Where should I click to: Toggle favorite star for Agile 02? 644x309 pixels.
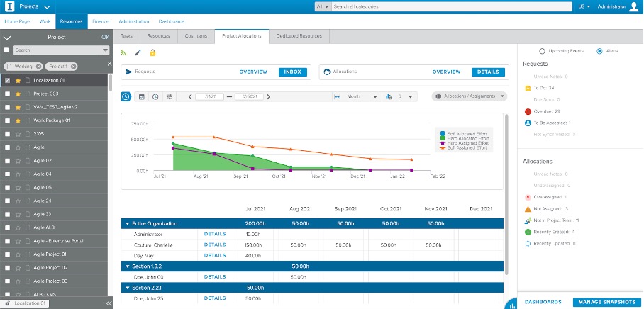coord(18,161)
